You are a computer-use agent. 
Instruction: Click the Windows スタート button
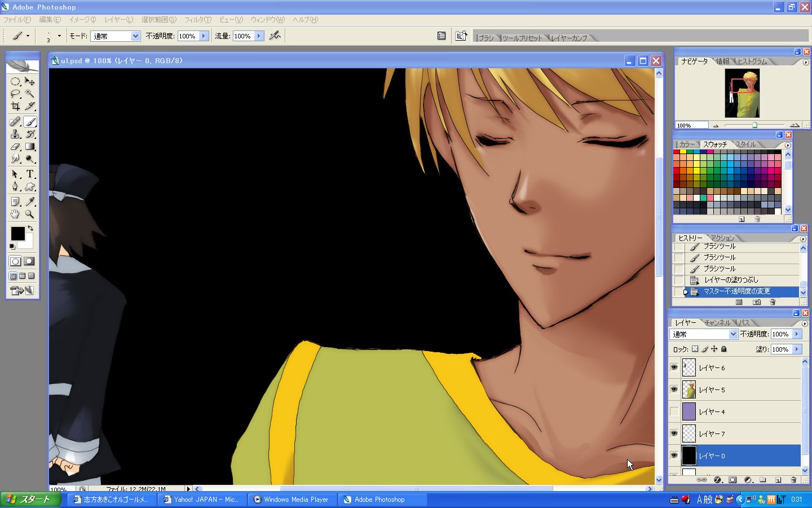30,500
